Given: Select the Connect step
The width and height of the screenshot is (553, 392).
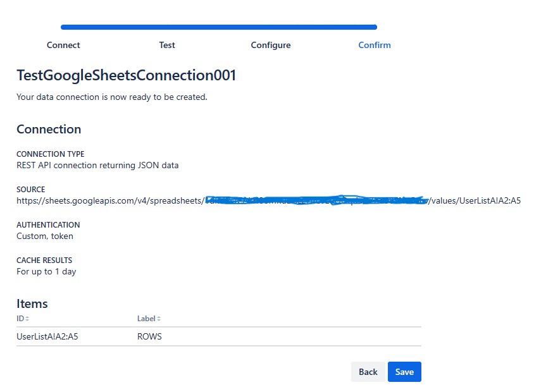Looking at the screenshot, I should click(63, 45).
